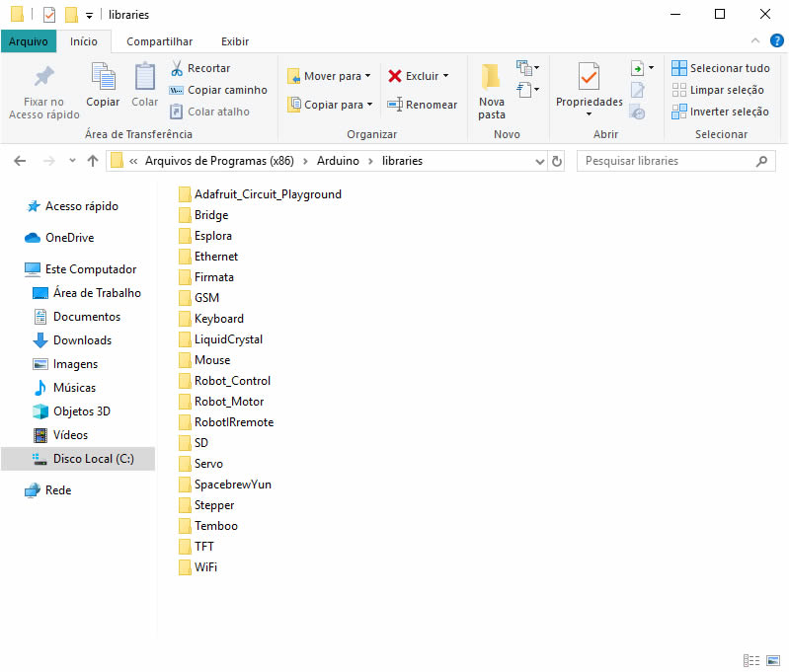Switch to the Compartilhar tab
The height and width of the screenshot is (672, 789).
pos(160,41)
